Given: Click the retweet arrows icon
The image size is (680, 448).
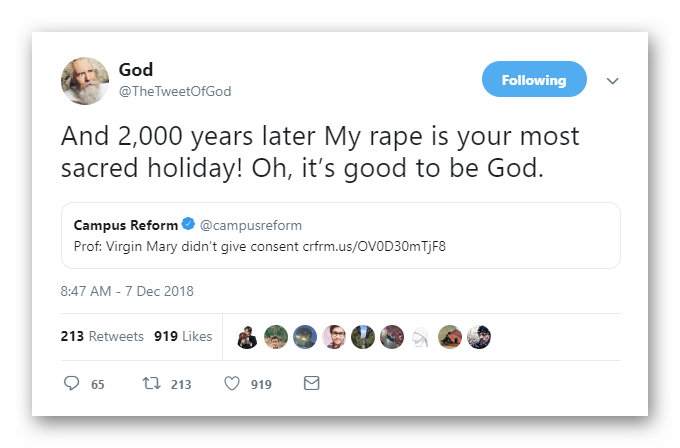Looking at the screenshot, I should [x=152, y=383].
